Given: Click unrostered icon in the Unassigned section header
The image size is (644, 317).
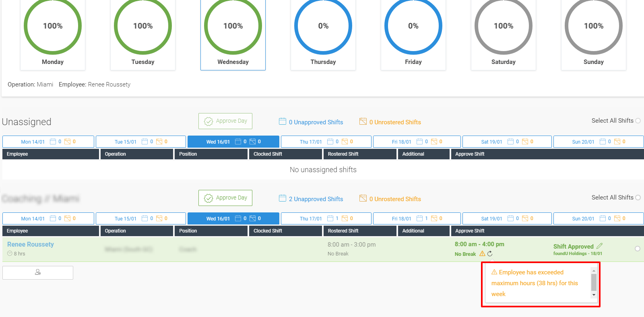Looking at the screenshot, I should click(363, 121).
